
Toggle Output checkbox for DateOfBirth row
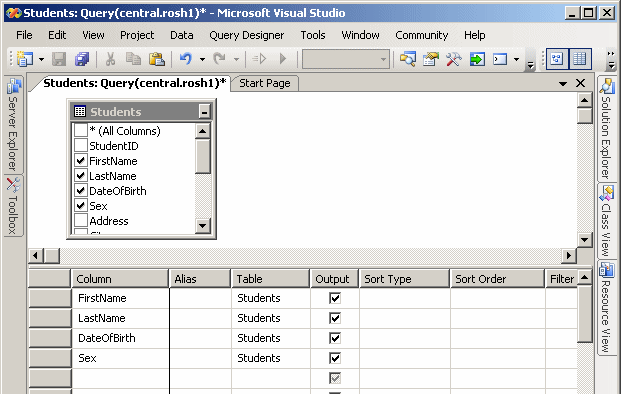pos(335,338)
